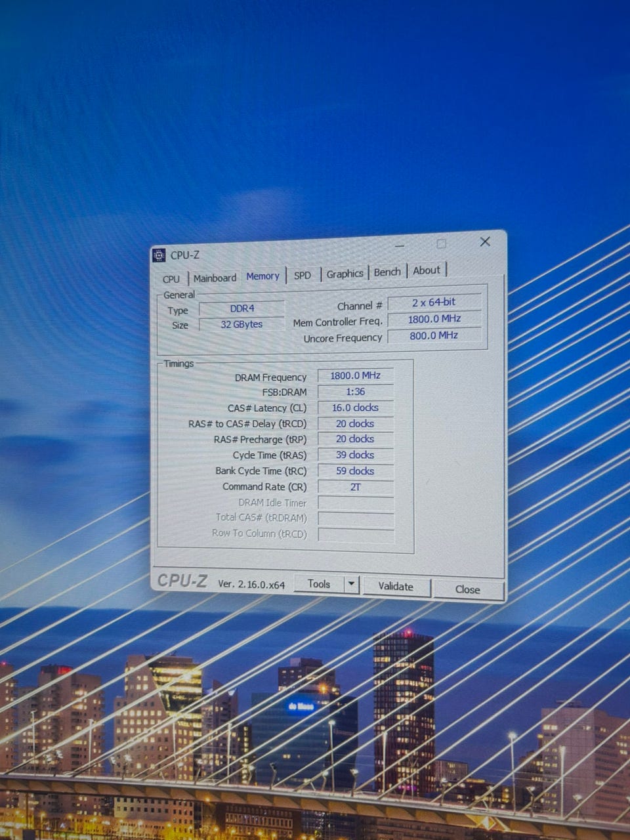Click the 32 GBytes size value

[241, 324]
